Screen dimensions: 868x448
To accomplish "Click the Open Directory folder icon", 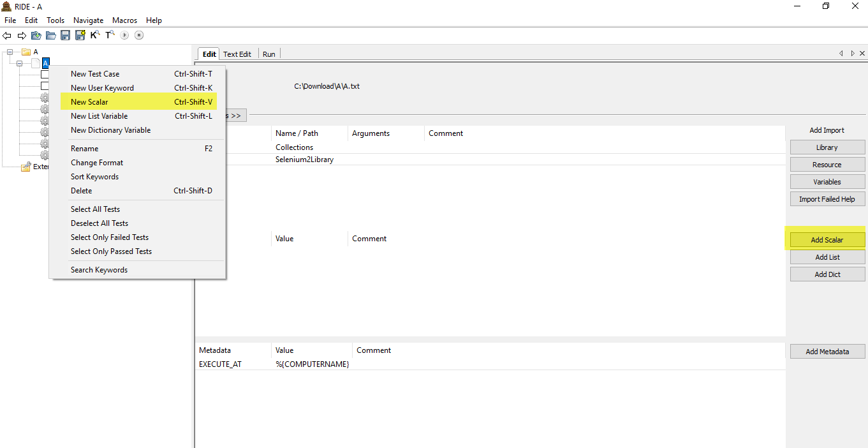I will click(x=51, y=35).
